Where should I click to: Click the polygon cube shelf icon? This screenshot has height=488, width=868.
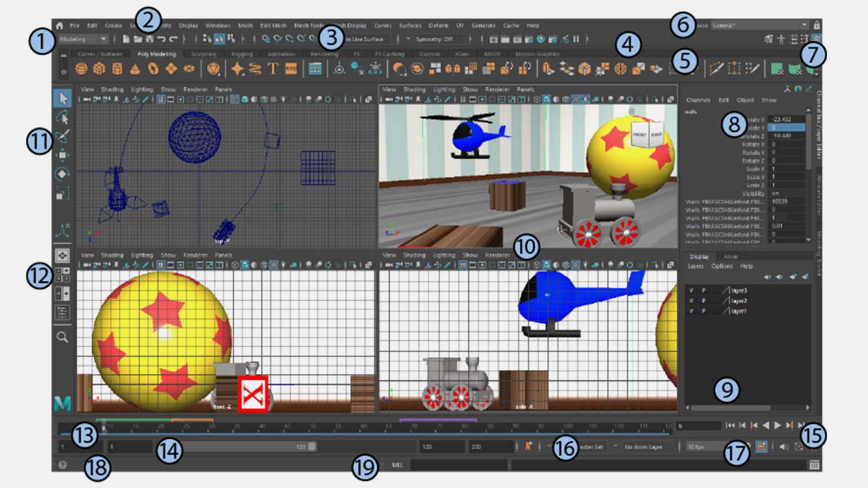[99, 69]
